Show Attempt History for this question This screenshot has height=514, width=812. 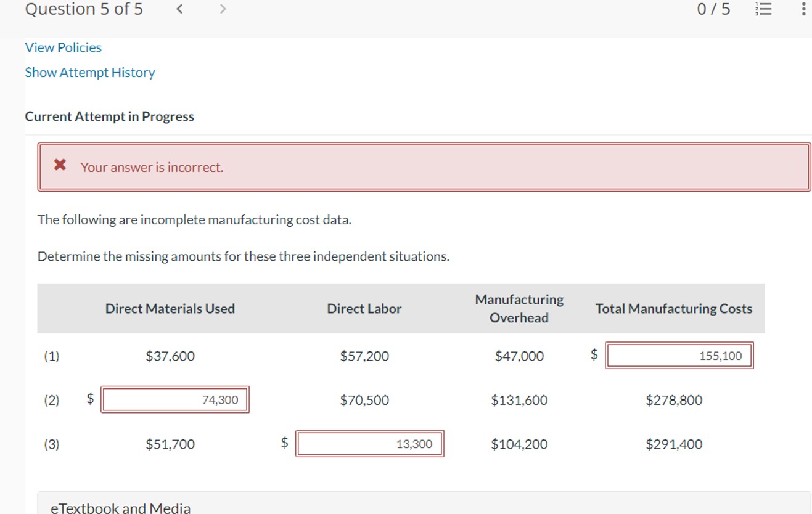pos(89,72)
